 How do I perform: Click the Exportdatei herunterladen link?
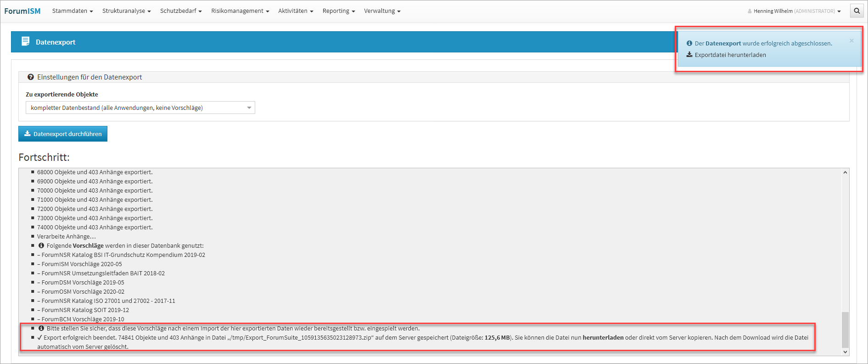(x=730, y=55)
